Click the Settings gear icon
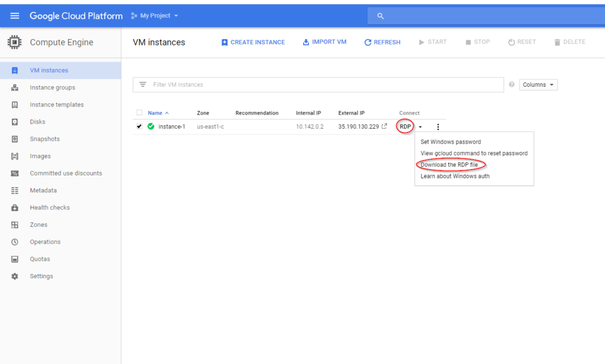 point(15,277)
